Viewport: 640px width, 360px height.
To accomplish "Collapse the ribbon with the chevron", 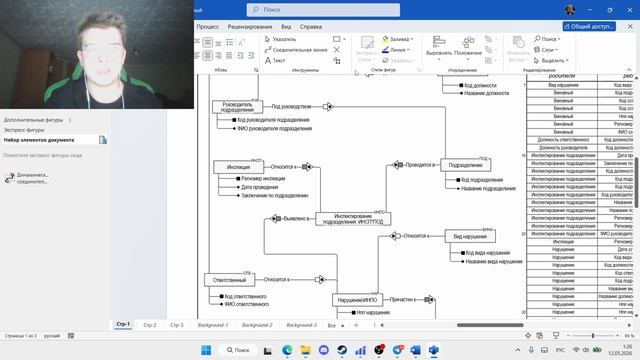I will click(629, 70).
